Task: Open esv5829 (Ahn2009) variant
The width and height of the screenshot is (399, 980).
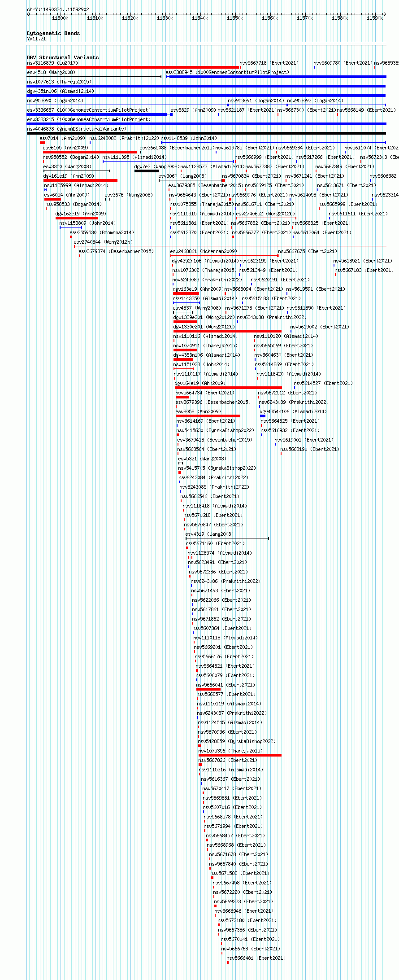Action: [x=193, y=110]
